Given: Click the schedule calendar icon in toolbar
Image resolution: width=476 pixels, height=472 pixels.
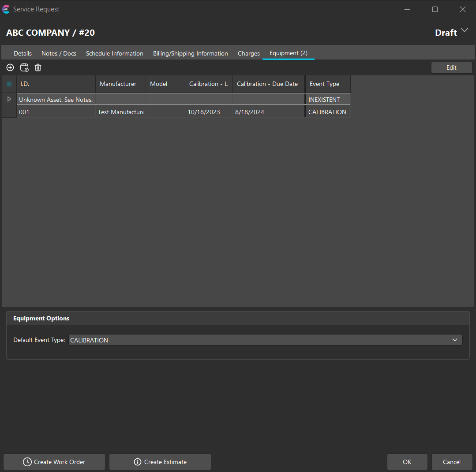Looking at the screenshot, I should pos(24,67).
